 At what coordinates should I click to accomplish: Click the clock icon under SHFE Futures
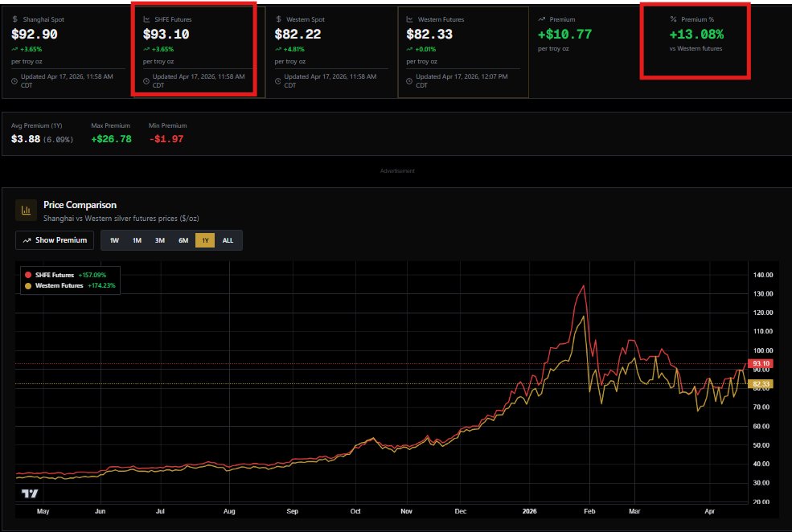coord(146,80)
